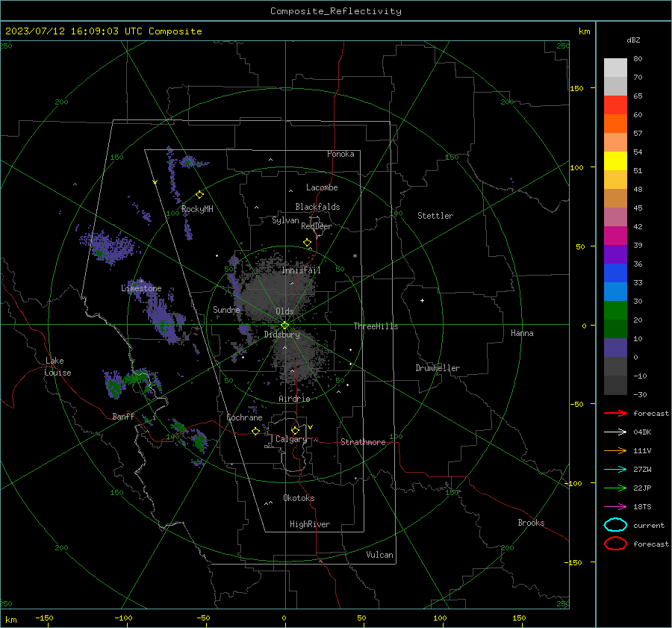Click the Stettler town label
Image resolution: width=672 pixels, height=628 pixels.
[435, 216]
